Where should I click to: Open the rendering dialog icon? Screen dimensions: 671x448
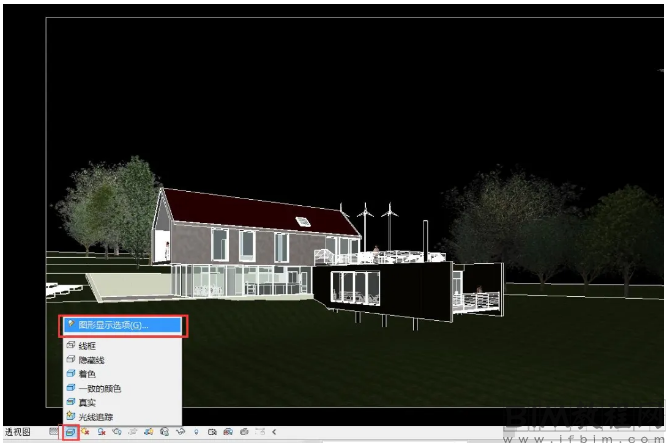point(117,432)
